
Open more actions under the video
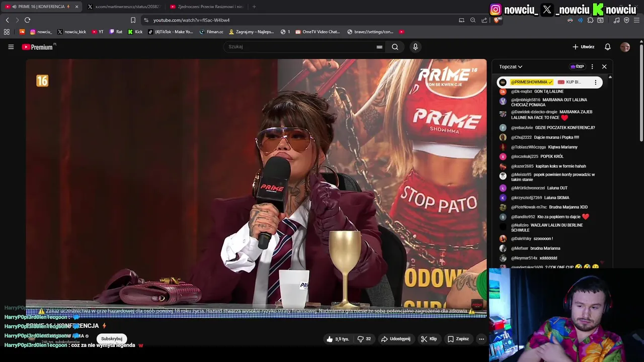(481, 339)
